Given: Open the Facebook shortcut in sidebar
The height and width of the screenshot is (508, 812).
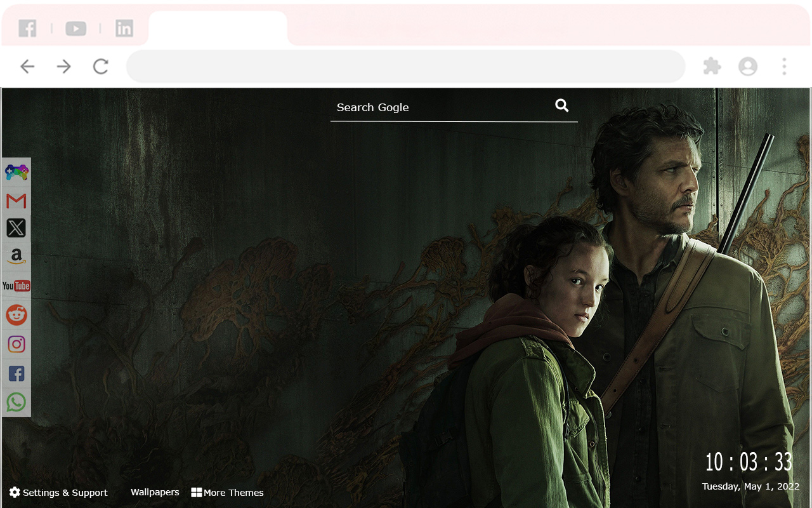Looking at the screenshot, I should pos(16,373).
